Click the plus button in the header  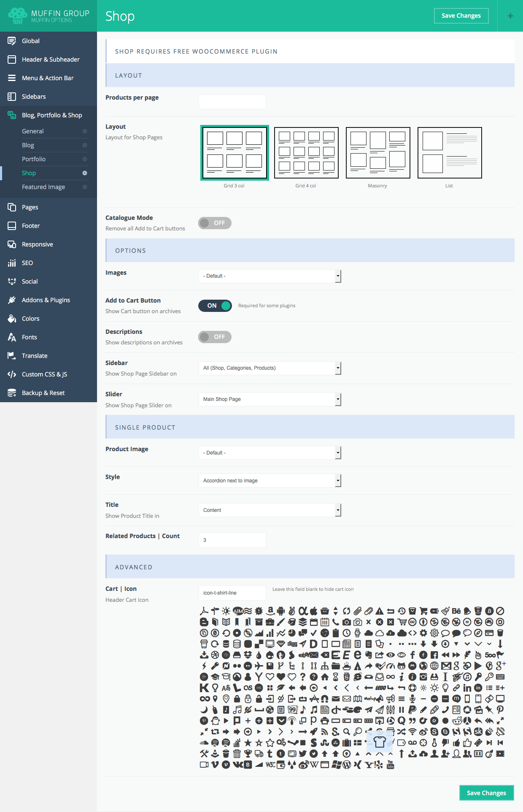pos(510,16)
